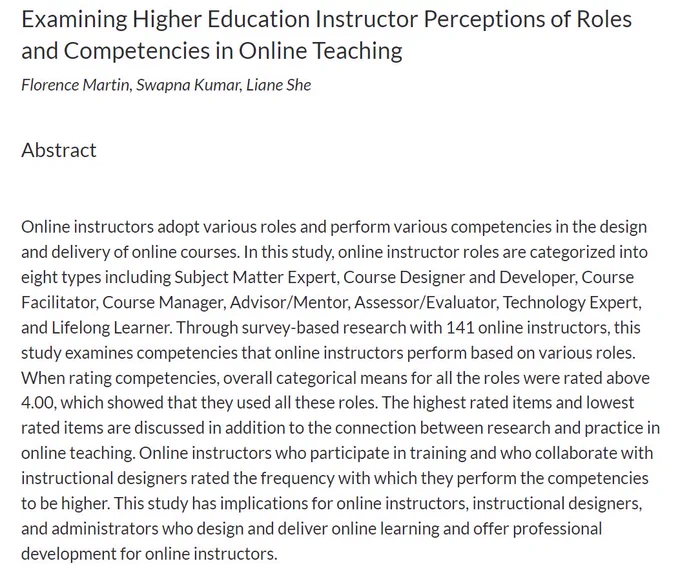This screenshot has height=572, width=680.
Task: Click the phrase 'Technology Expert'
Action: pyautogui.click(x=571, y=302)
